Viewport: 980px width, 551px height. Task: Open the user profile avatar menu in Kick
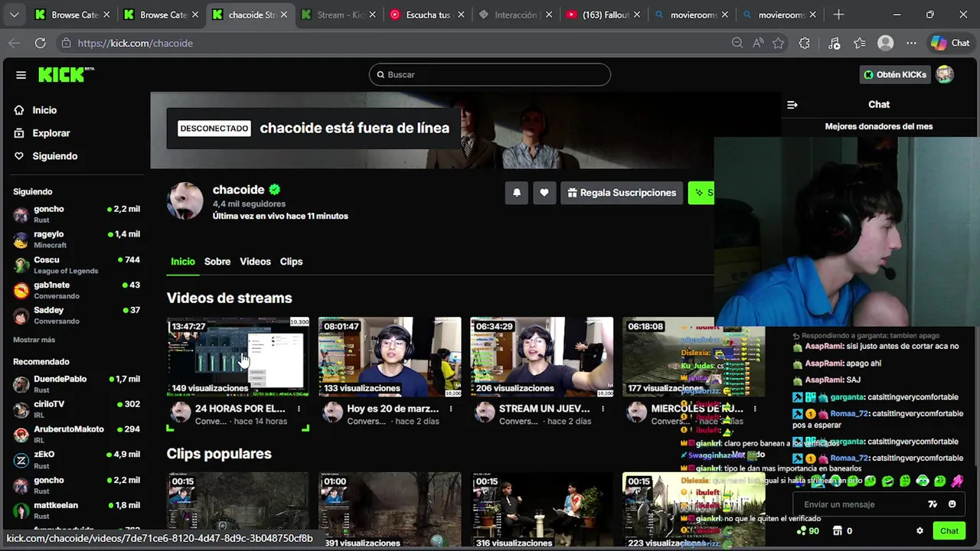(x=945, y=74)
